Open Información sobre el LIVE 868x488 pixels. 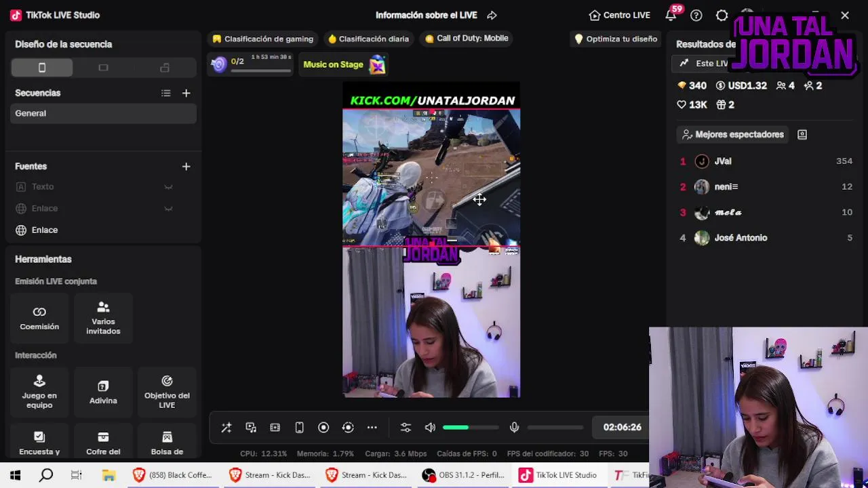point(427,15)
